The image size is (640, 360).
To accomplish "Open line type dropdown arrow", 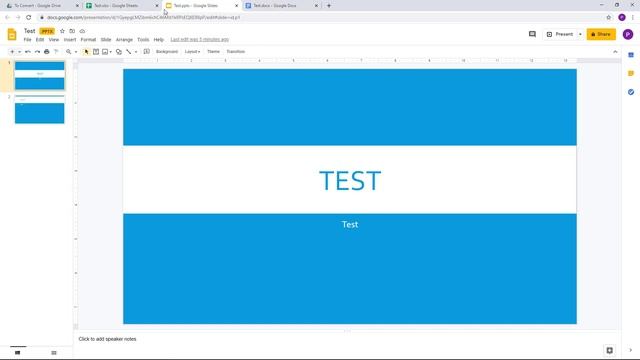I will (136, 52).
